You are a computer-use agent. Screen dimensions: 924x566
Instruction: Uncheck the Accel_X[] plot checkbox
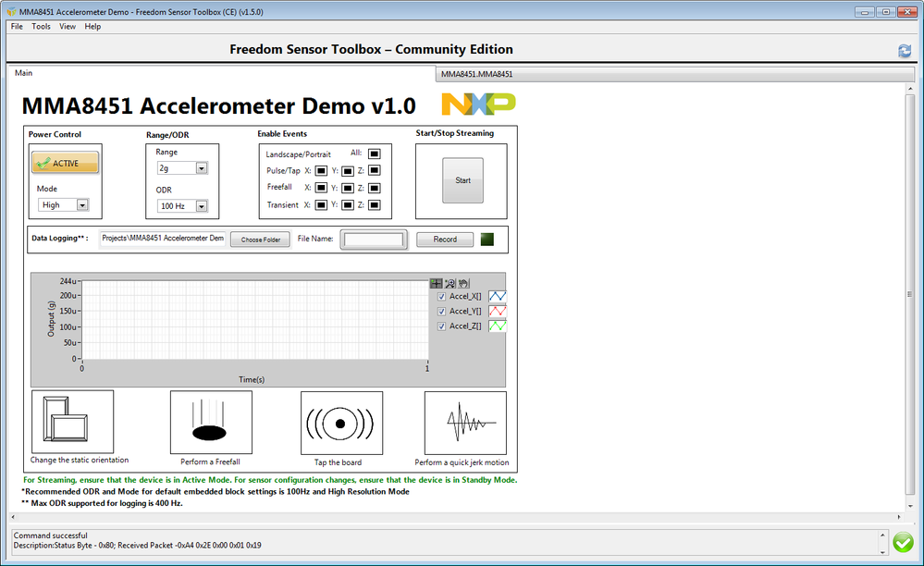pyautogui.click(x=441, y=297)
